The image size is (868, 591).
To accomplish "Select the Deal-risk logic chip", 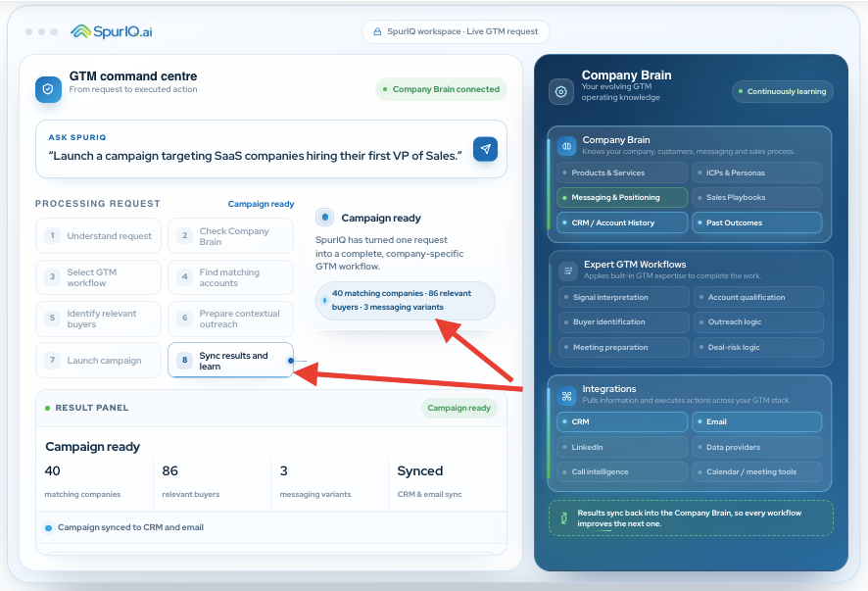I will (758, 347).
